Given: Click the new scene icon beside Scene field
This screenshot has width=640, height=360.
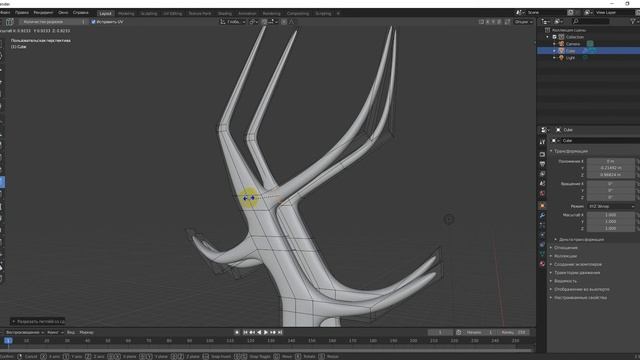Looking at the screenshot, I should click(571, 13).
